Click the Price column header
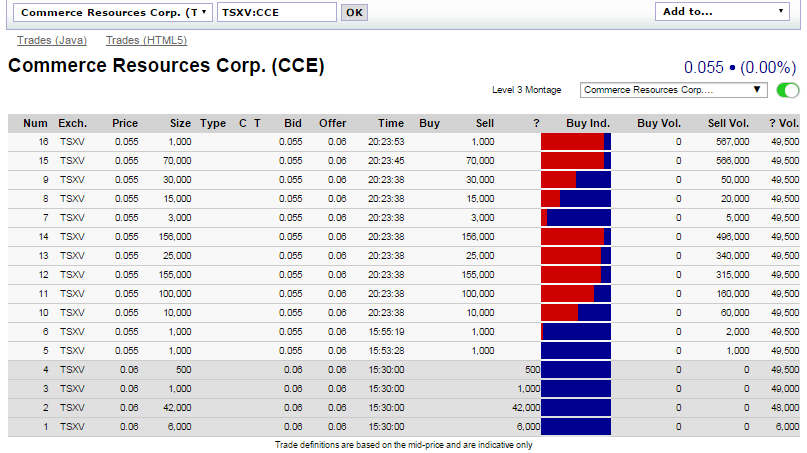 pyautogui.click(x=125, y=124)
